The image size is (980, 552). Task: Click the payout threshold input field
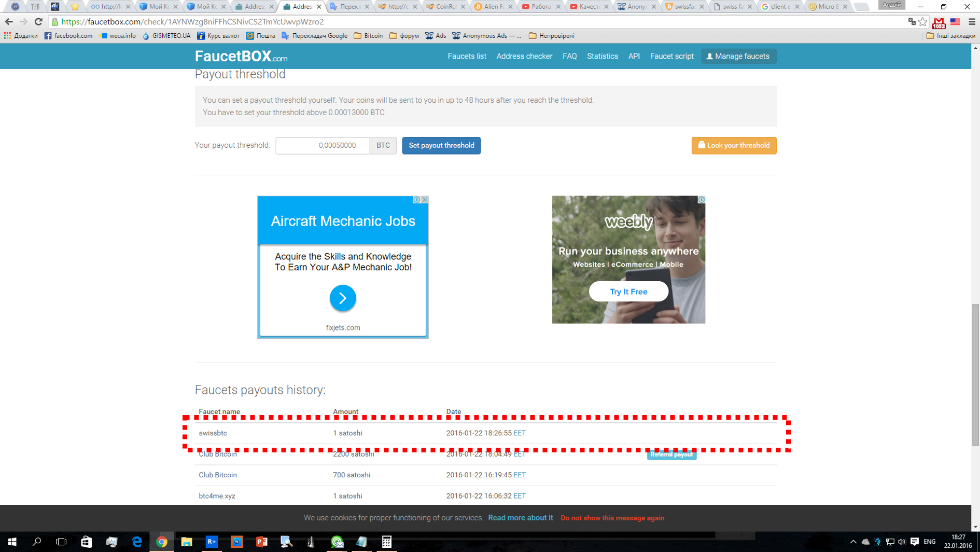pos(323,145)
